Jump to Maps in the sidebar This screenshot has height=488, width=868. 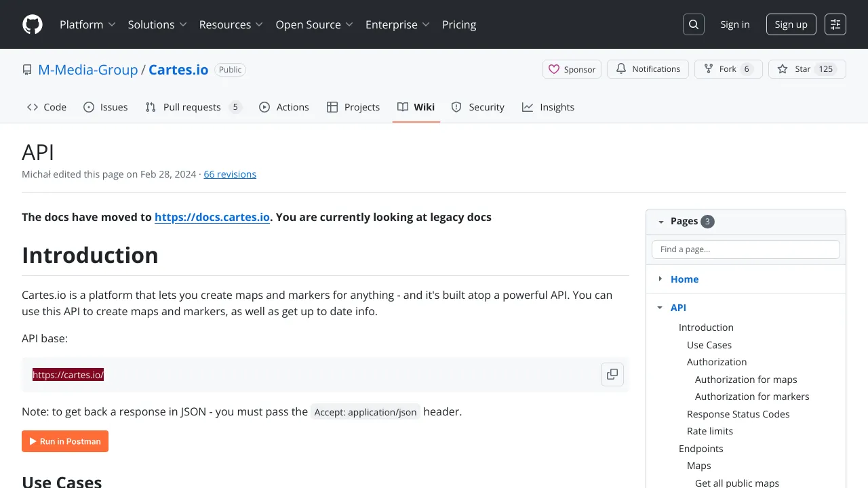click(699, 466)
